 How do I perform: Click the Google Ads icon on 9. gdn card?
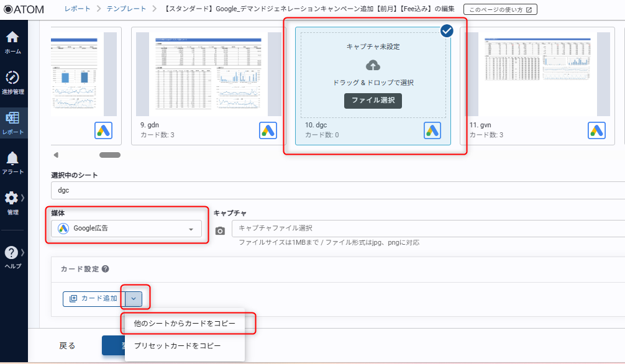pyautogui.click(x=268, y=130)
